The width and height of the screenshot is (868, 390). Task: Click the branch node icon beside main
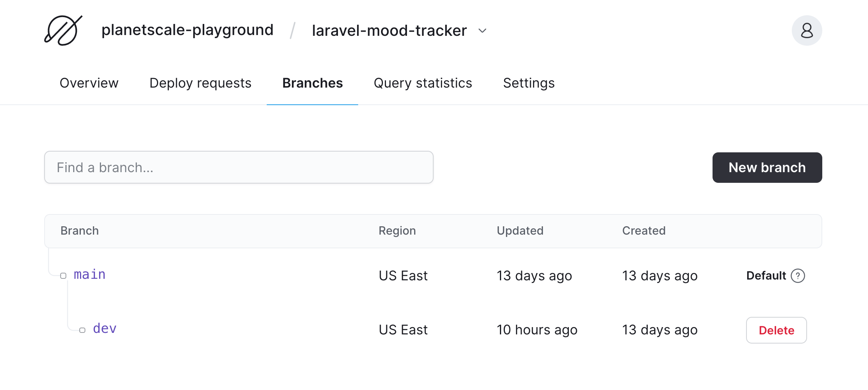coord(63,275)
